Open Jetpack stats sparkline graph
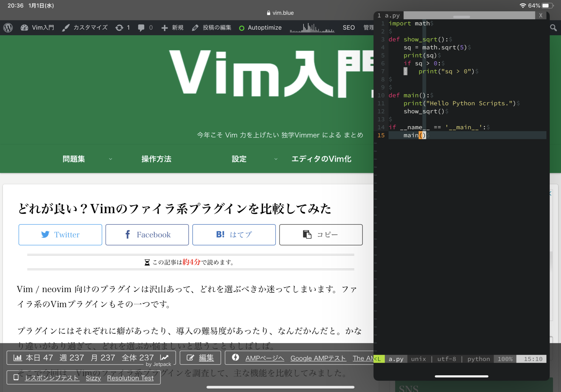This screenshot has height=392, width=561. point(312,27)
